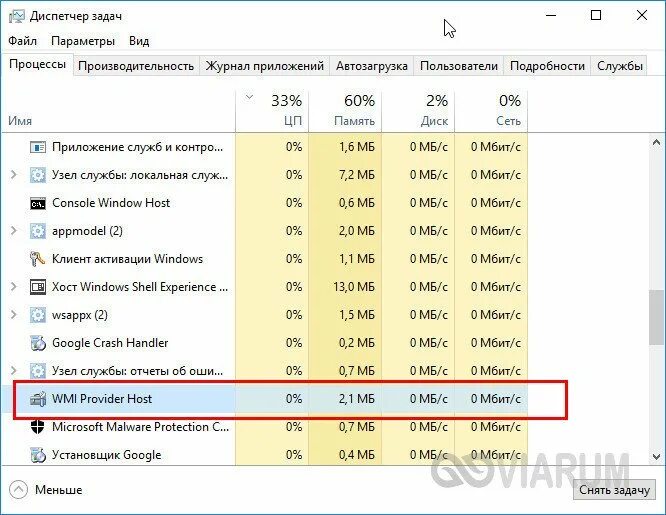Expand Узел службы: отчеты об оши... group
666x515 pixels.
point(14,371)
